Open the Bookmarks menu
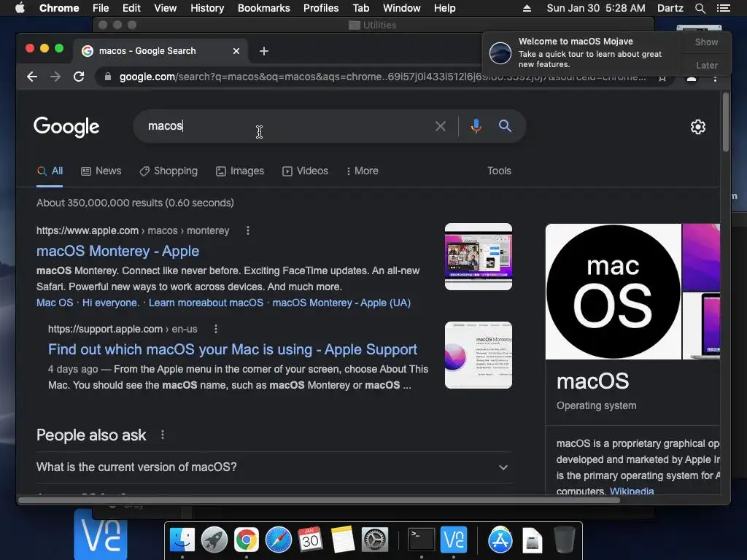Viewport: 747px width, 560px height. pyautogui.click(x=264, y=8)
